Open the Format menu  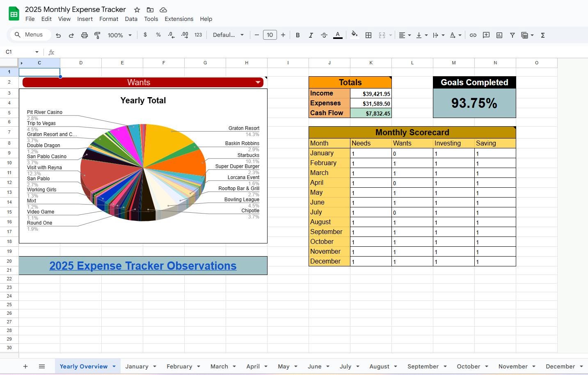(109, 19)
